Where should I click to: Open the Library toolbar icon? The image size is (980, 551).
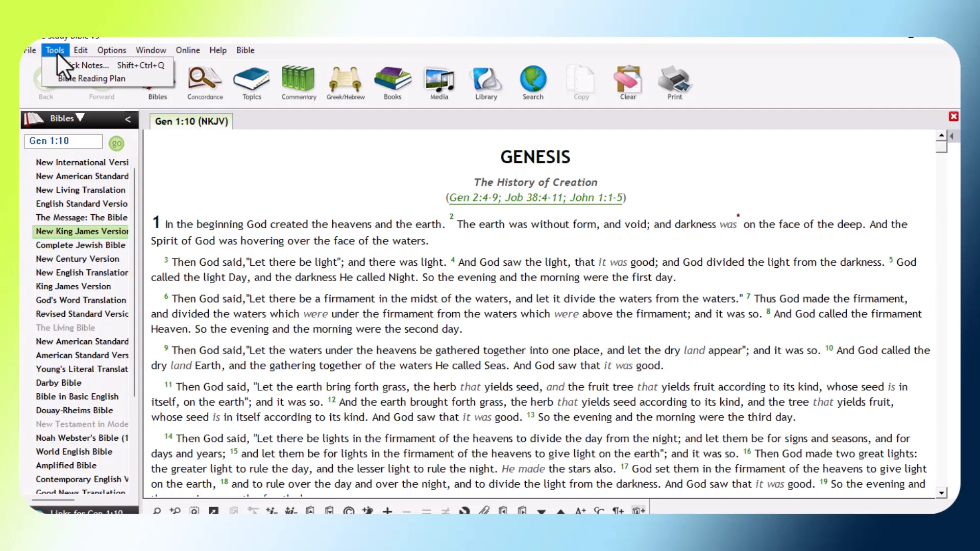(x=486, y=83)
